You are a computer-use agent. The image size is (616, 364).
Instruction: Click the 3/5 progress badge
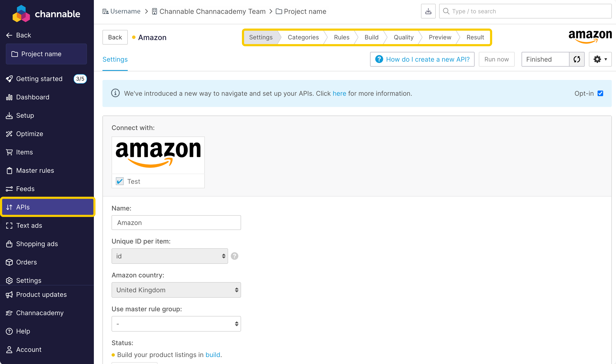[80, 79]
